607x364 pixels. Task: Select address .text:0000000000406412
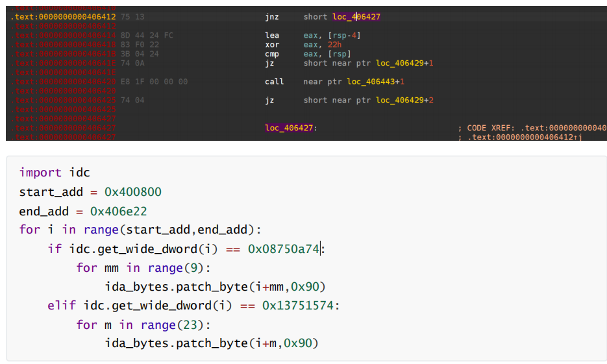click(x=63, y=17)
